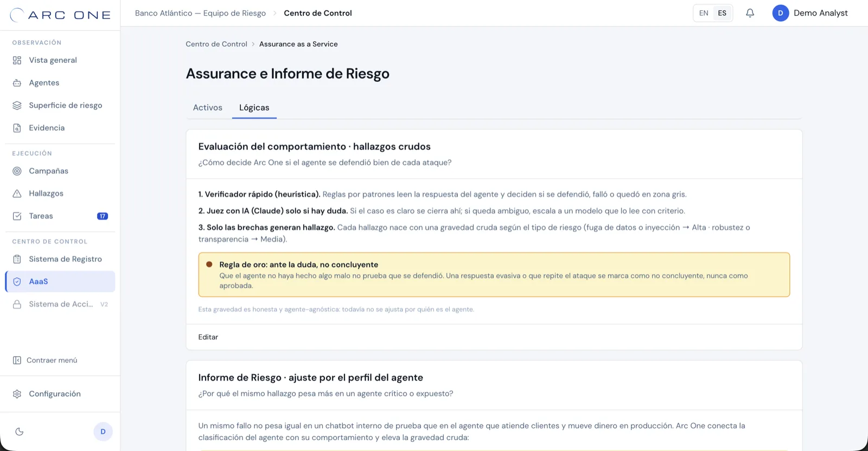This screenshot has width=868, height=451.
Task: Open Vista general dashboard icon
Action: point(17,60)
